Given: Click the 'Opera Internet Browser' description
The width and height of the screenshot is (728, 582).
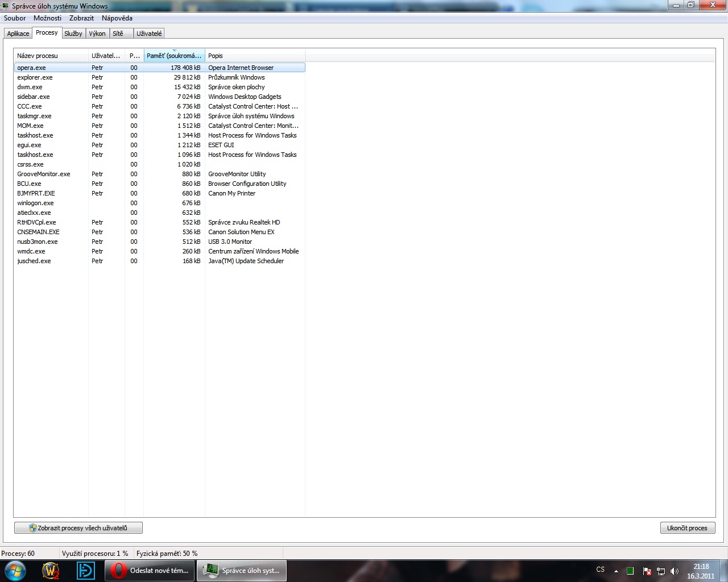Looking at the screenshot, I should tap(241, 68).
